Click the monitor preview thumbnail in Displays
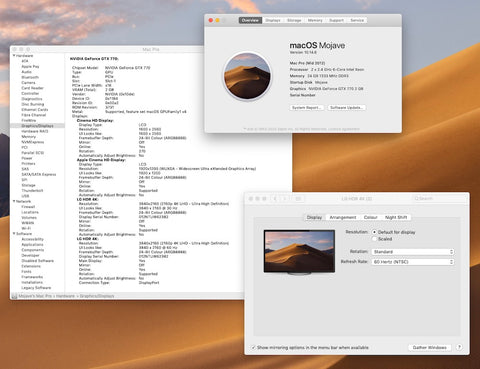The height and width of the screenshot is (369, 480). pos(299,252)
